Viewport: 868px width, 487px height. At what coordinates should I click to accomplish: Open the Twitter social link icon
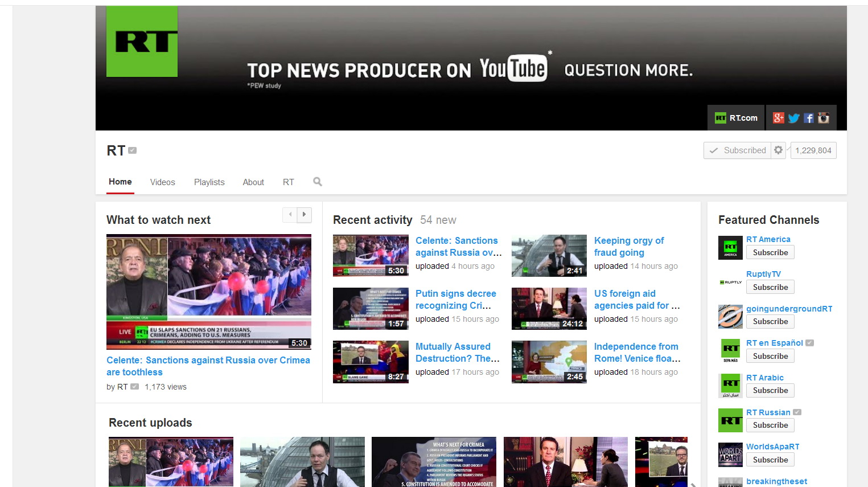(793, 118)
